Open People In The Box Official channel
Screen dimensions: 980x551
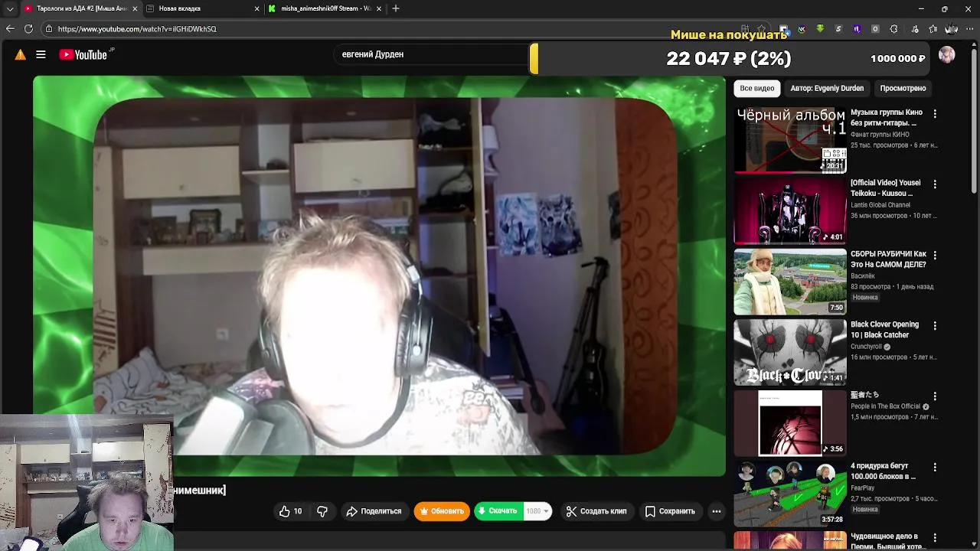coord(885,406)
